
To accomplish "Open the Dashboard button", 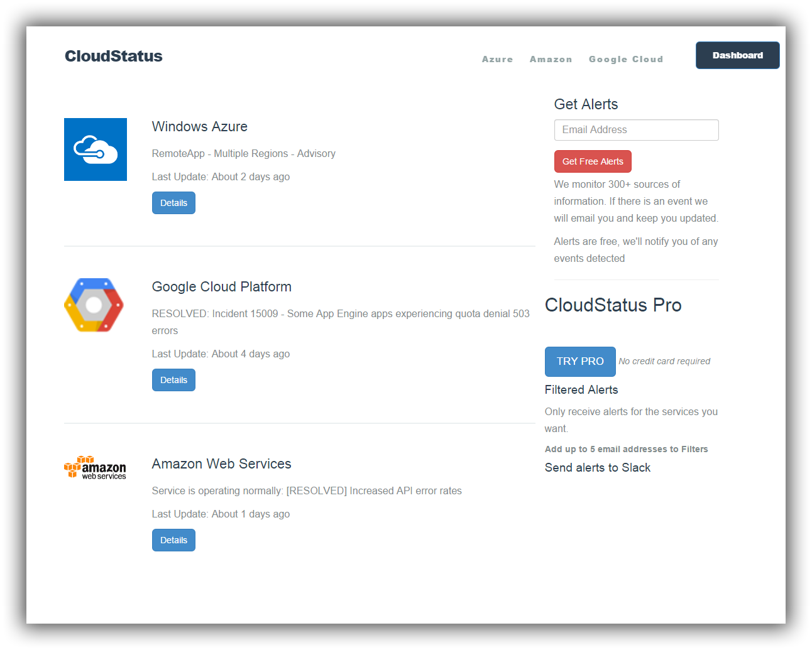I will coord(737,55).
